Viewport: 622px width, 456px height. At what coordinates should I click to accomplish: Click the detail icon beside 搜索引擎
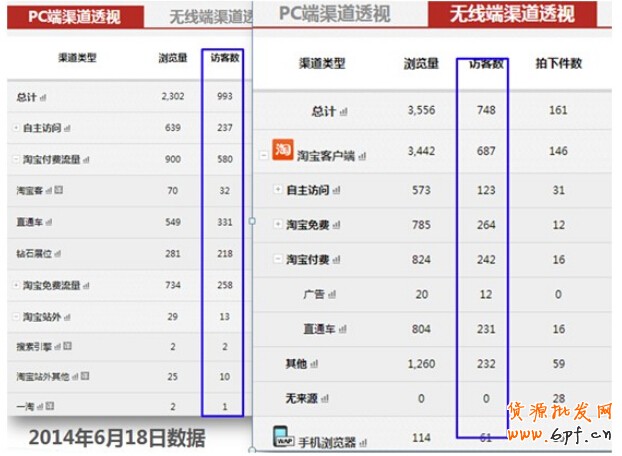point(66,347)
